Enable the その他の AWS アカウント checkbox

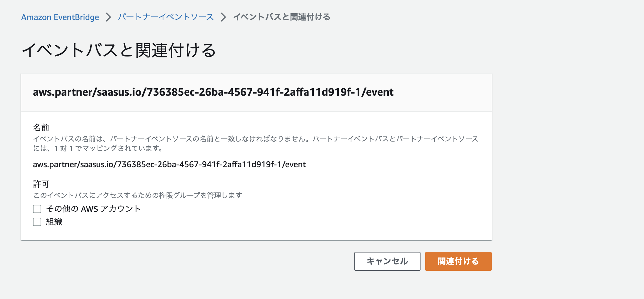37,209
